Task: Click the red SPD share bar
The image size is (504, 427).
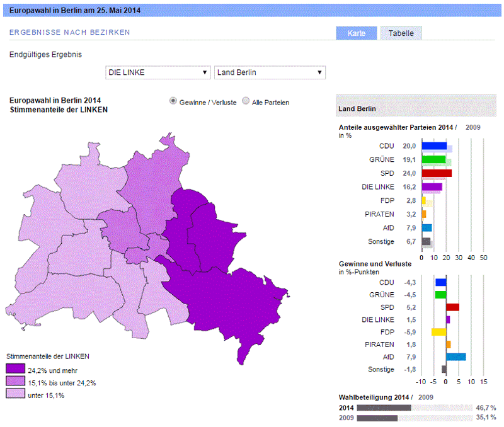Action: pyautogui.click(x=436, y=173)
